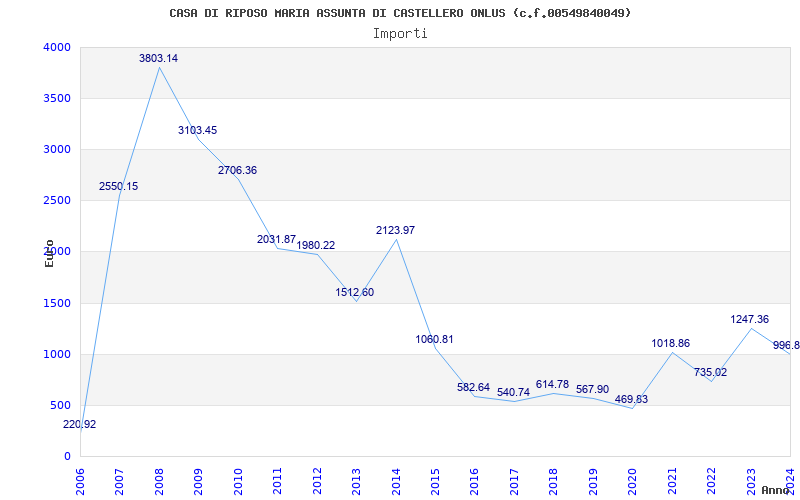
Task: Click the x-axis year 2010
Action: 238,482
